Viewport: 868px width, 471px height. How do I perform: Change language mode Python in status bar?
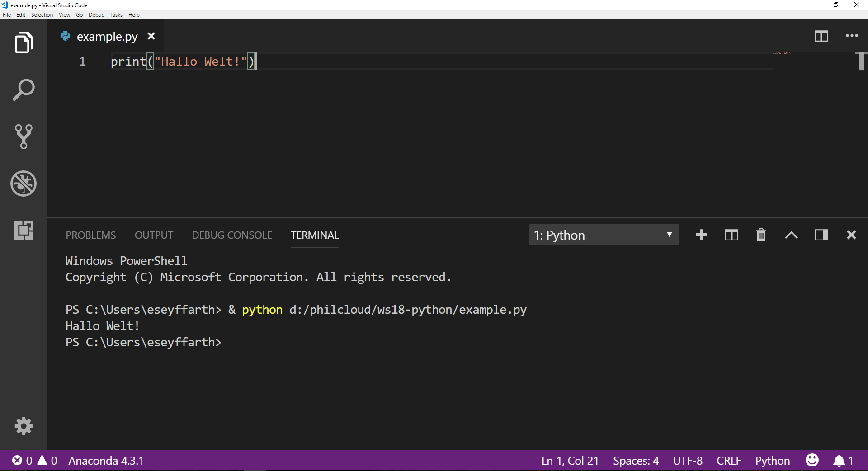pos(773,461)
